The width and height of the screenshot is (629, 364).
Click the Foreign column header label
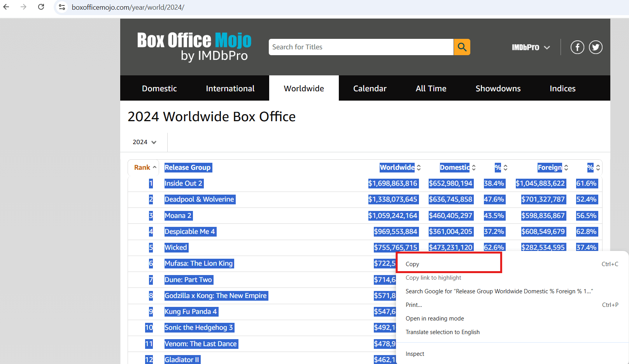[550, 167]
